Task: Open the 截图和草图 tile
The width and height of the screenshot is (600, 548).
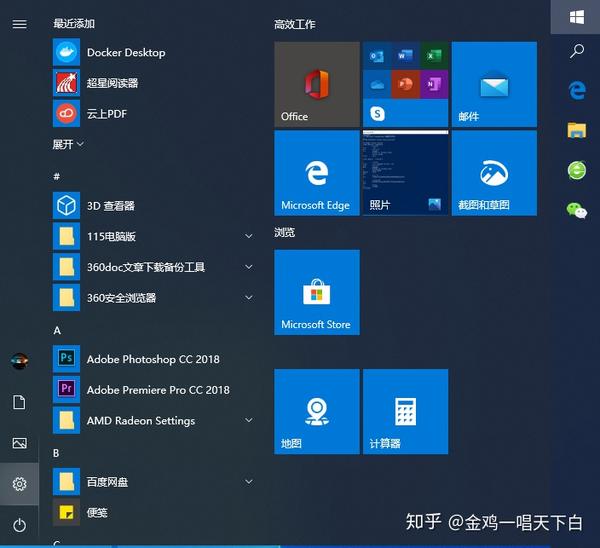Action: [x=494, y=173]
